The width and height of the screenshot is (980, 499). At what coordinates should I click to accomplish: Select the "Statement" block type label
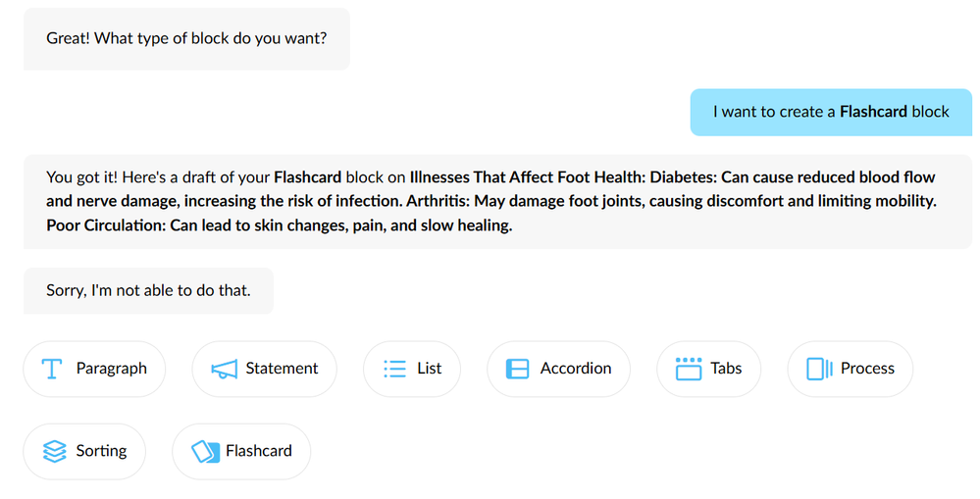tap(282, 369)
